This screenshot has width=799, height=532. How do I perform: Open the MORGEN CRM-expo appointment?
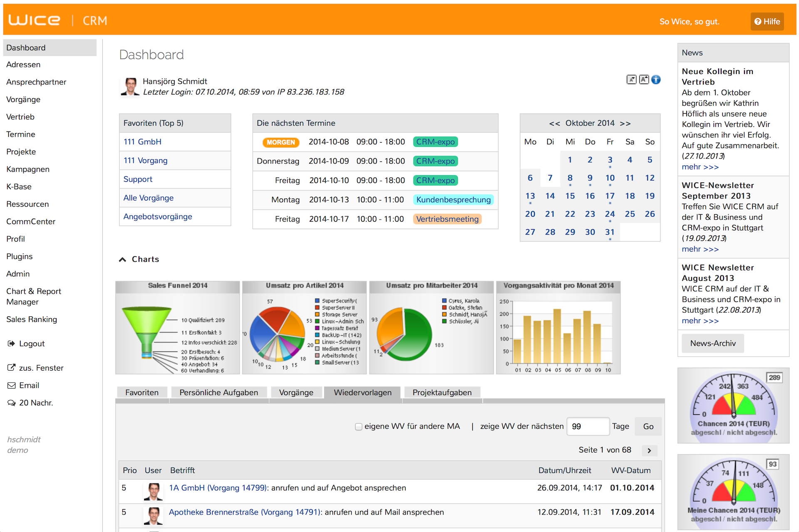(x=436, y=142)
